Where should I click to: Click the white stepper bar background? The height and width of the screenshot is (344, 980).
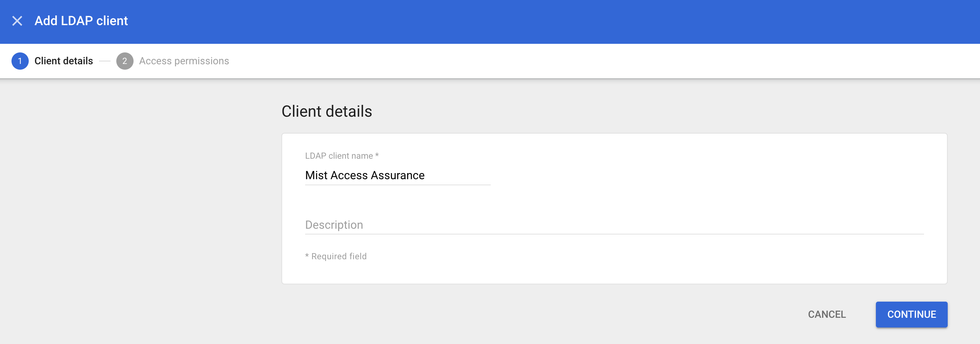point(571,61)
